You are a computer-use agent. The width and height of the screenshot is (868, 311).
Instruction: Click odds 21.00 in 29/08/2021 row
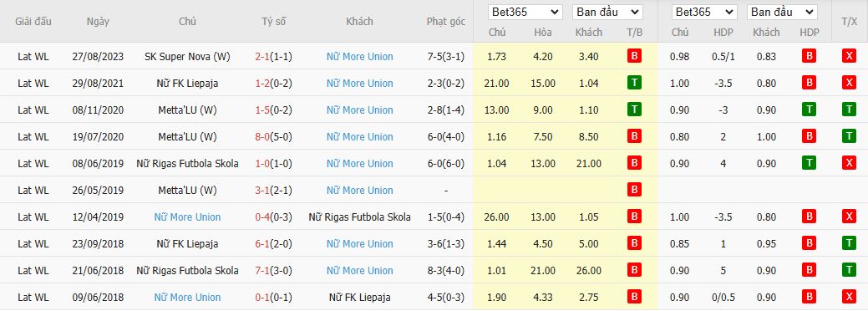(x=496, y=83)
